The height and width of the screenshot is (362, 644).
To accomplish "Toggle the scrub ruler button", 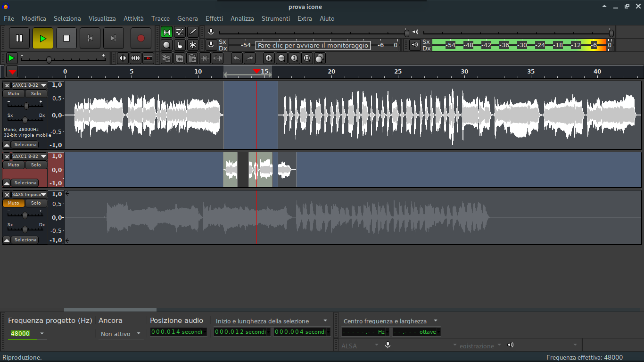I will tap(148, 58).
